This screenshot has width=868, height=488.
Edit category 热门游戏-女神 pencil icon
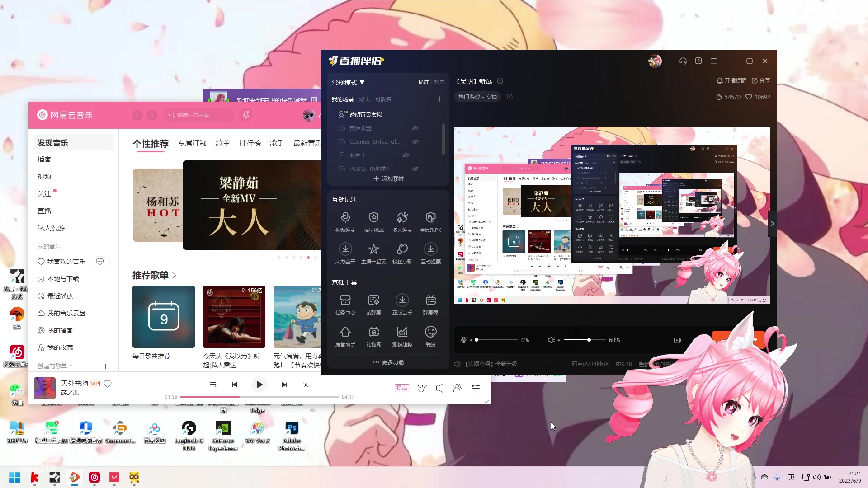pyautogui.click(x=509, y=97)
